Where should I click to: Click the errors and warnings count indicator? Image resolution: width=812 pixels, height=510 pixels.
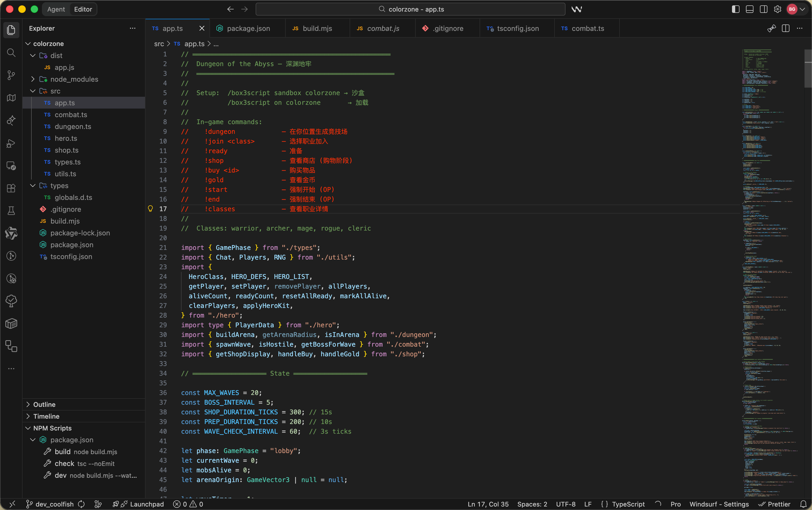(x=188, y=504)
